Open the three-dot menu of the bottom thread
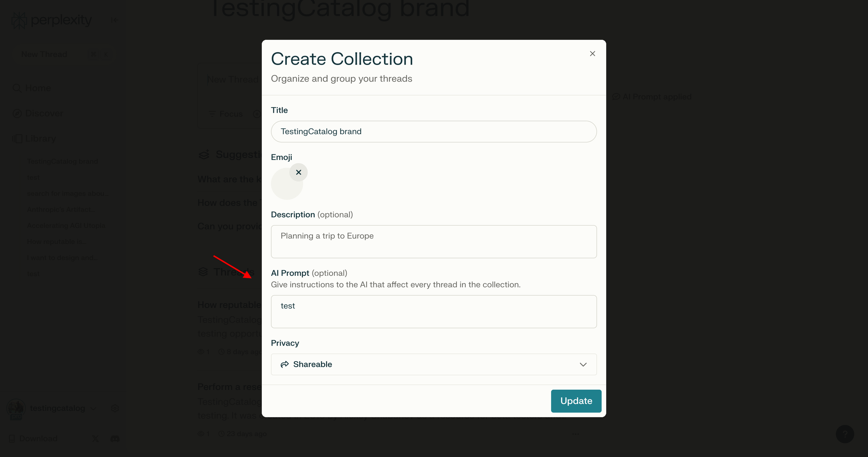Viewport: 868px width, 457px height. click(575, 434)
